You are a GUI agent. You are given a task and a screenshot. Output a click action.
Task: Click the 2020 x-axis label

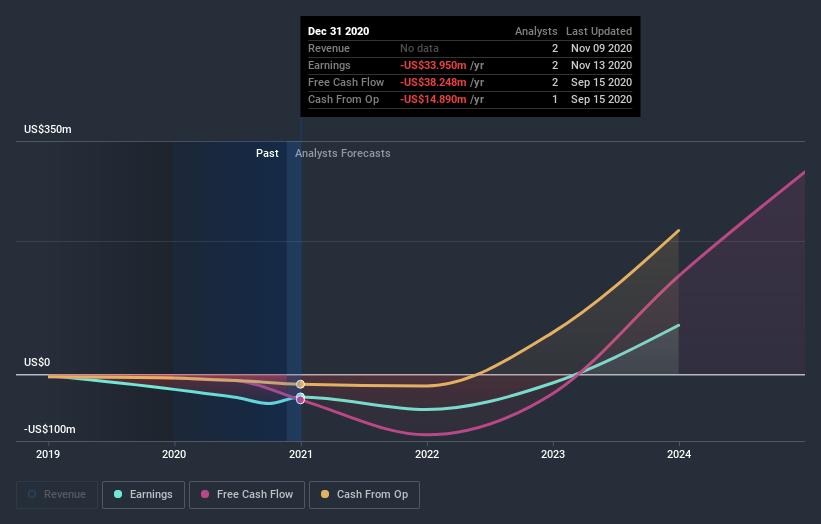pos(174,454)
